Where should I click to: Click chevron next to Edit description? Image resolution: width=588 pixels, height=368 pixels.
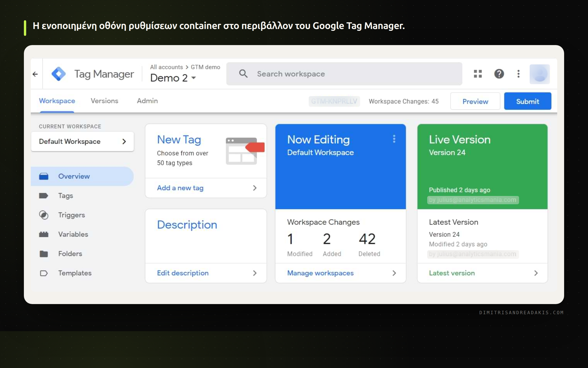pyautogui.click(x=255, y=273)
